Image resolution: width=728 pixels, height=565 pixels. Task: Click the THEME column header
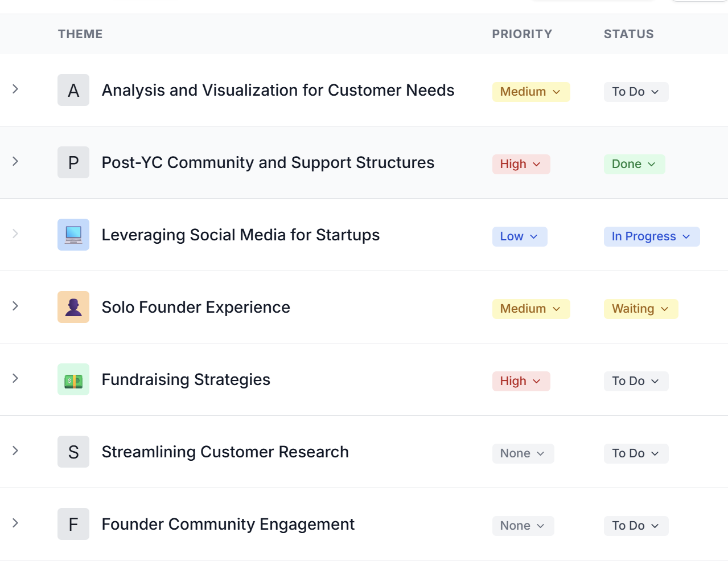pos(80,34)
